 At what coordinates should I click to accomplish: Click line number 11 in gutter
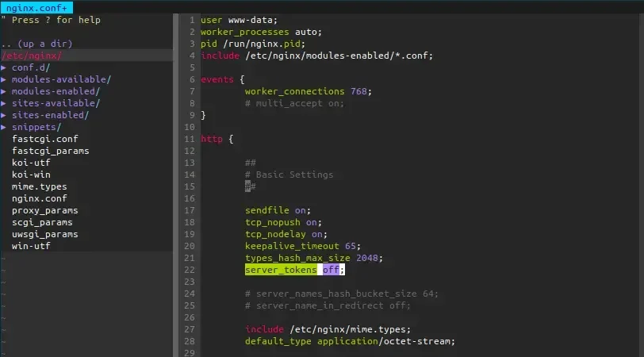click(x=190, y=139)
